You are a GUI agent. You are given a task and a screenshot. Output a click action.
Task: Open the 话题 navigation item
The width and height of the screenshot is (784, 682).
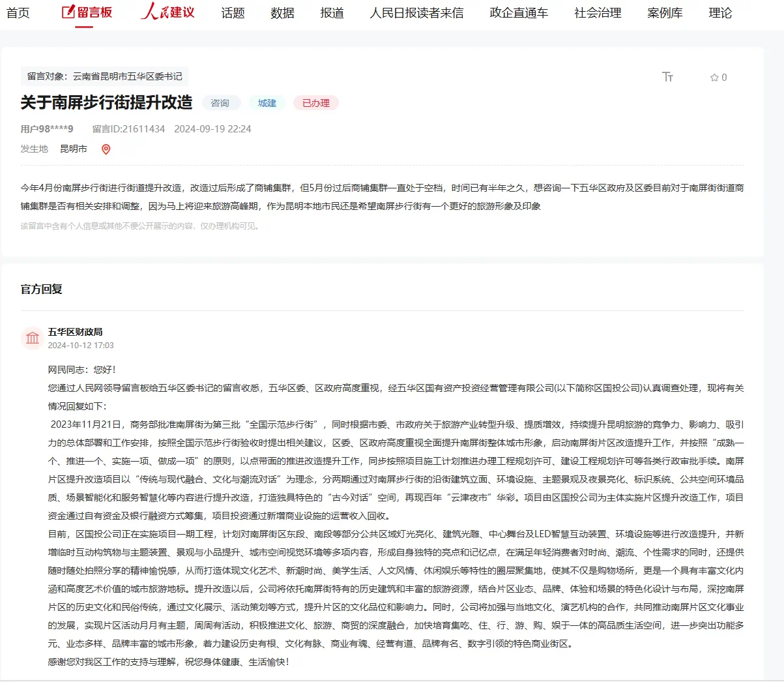coord(233,13)
